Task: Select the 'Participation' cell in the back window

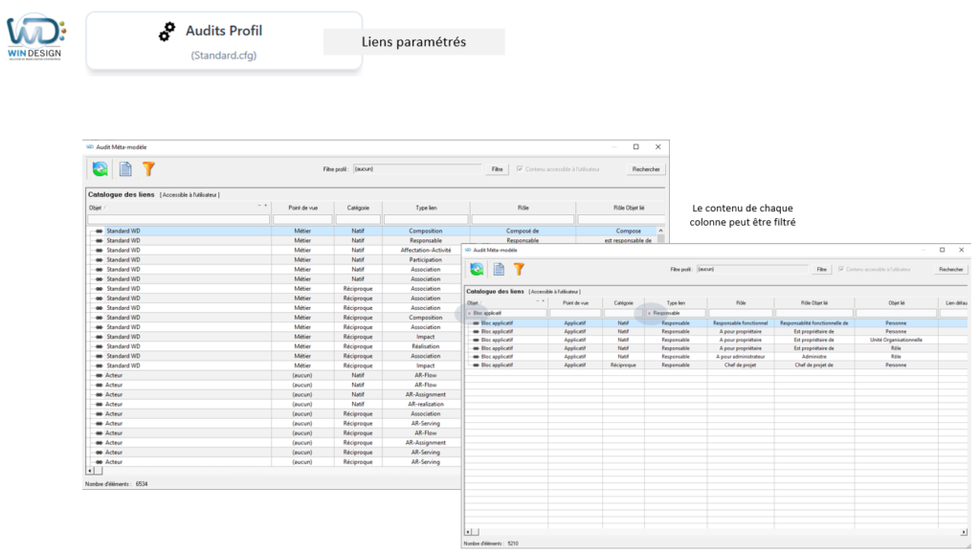Action: click(426, 259)
